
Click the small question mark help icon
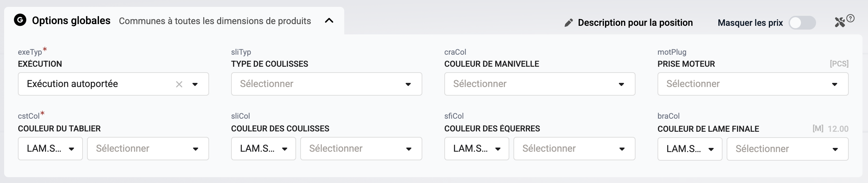point(850,18)
